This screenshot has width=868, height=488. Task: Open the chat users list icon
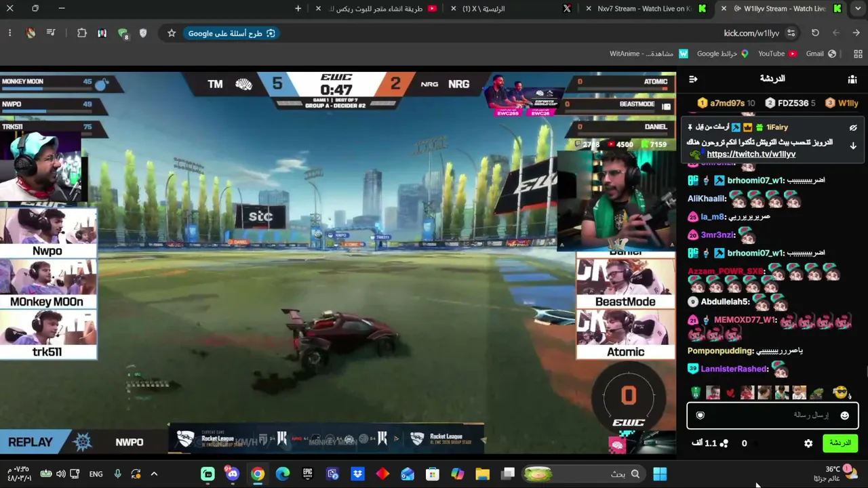(852, 79)
